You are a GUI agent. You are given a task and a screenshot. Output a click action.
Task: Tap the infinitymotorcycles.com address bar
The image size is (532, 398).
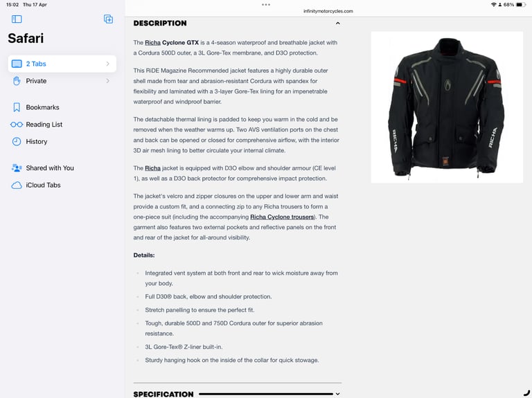click(x=328, y=11)
